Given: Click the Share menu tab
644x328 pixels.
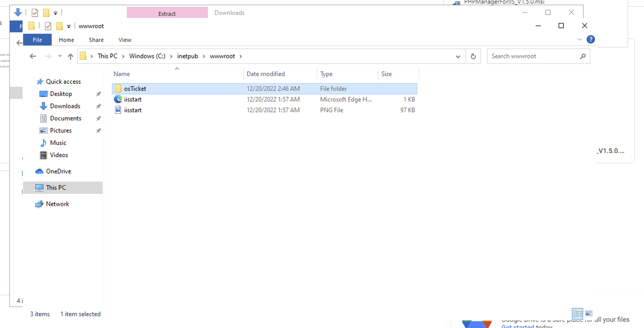Looking at the screenshot, I should tap(96, 40).
